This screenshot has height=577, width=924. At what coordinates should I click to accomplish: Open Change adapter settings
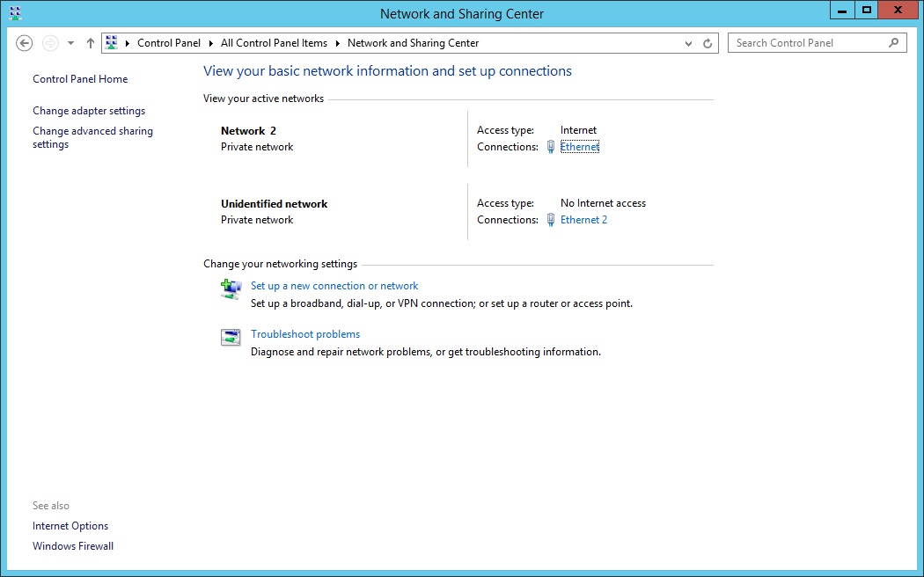tap(89, 111)
